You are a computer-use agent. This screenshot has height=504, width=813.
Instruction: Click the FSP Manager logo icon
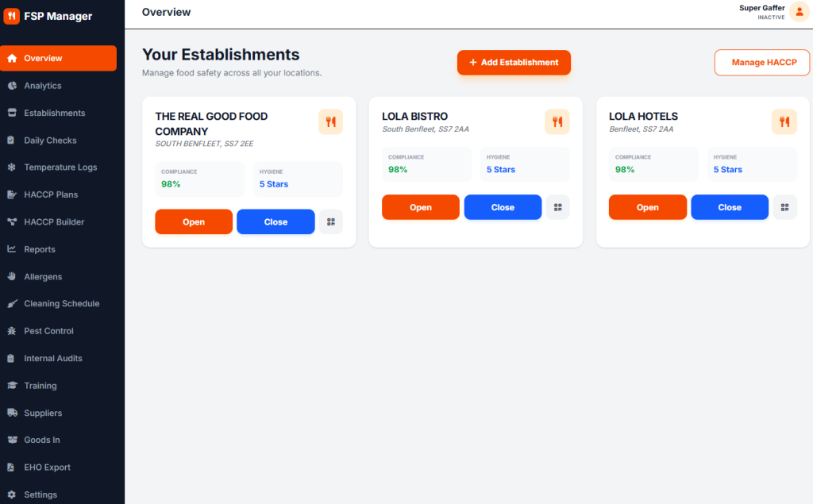pyautogui.click(x=11, y=16)
